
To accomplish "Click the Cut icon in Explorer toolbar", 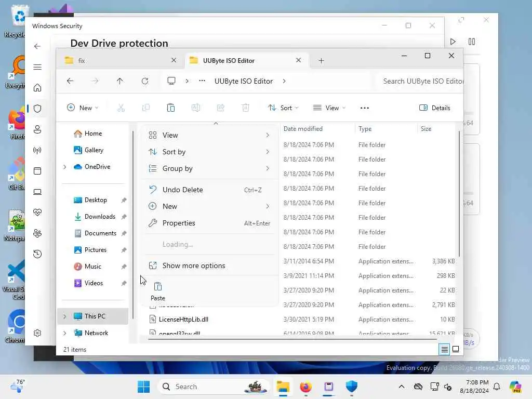I will click(x=121, y=108).
